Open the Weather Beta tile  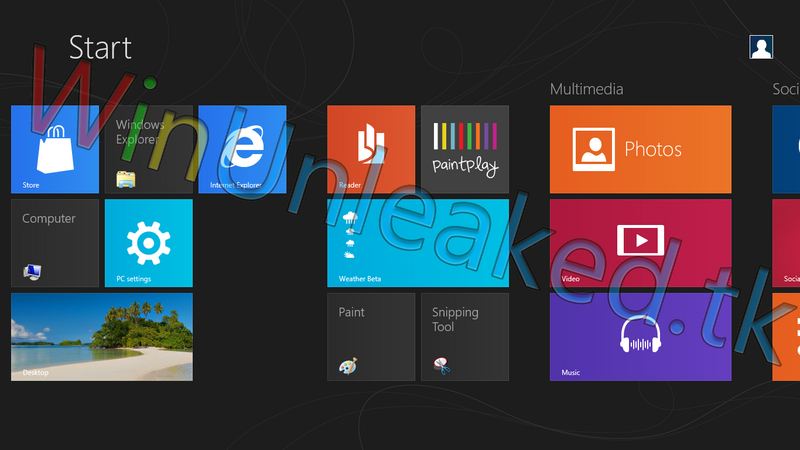418,243
